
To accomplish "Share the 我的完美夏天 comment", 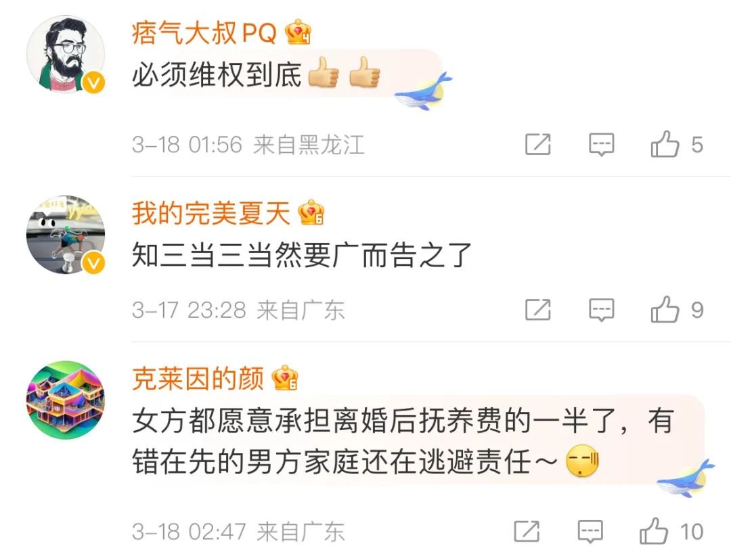I will pos(538,310).
